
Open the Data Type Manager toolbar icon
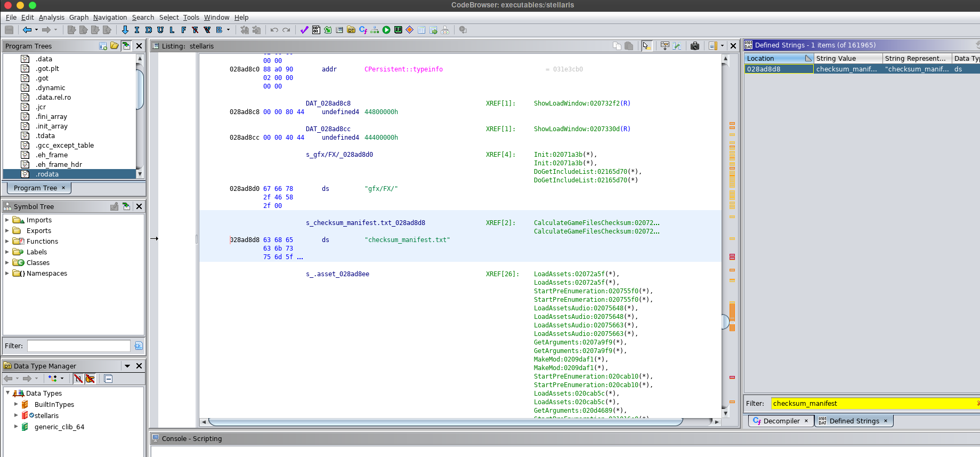point(351,30)
